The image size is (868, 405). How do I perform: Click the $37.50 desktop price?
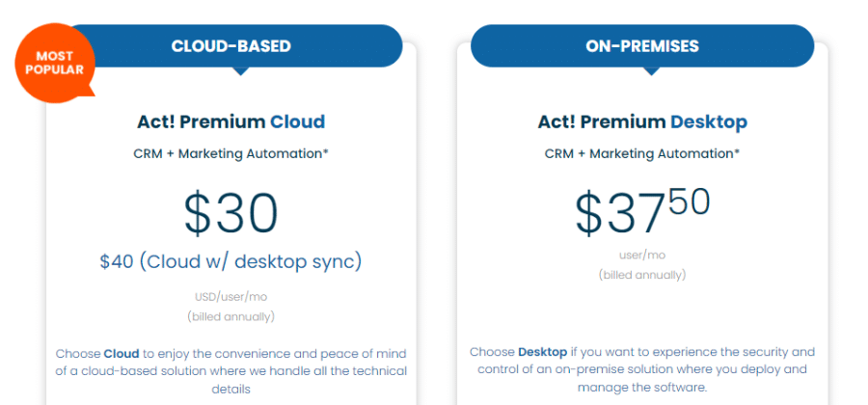[642, 211]
